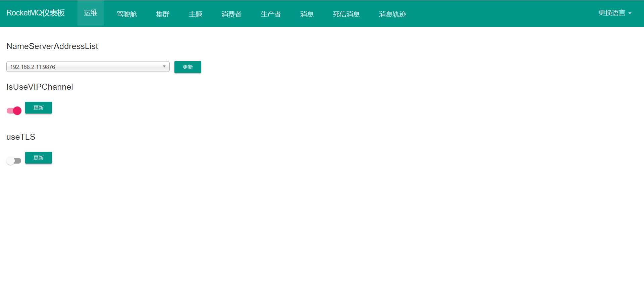Screen dimensions: 644x303
Task: Click 更新 for the useTLS setting
Action: point(38,158)
